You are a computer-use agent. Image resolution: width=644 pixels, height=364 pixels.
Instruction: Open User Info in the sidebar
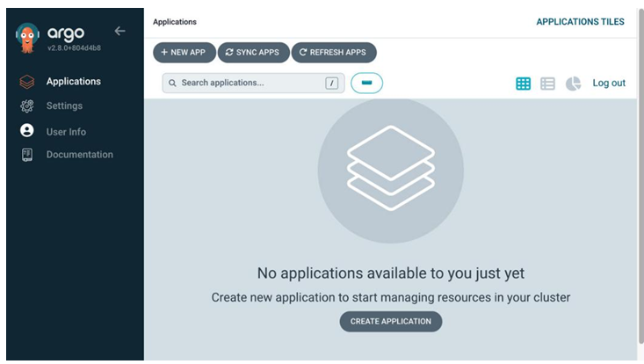pos(66,132)
